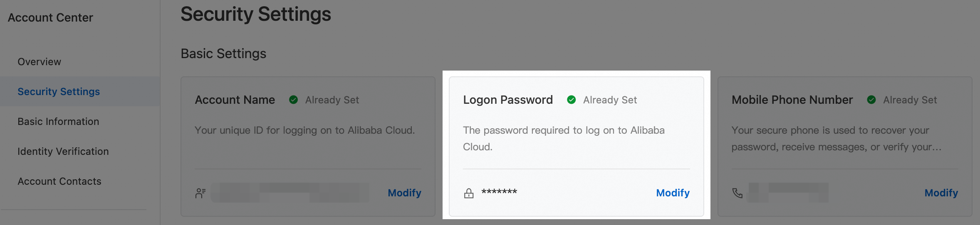Click the masked password asterisks

pyautogui.click(x=499, y=192)
